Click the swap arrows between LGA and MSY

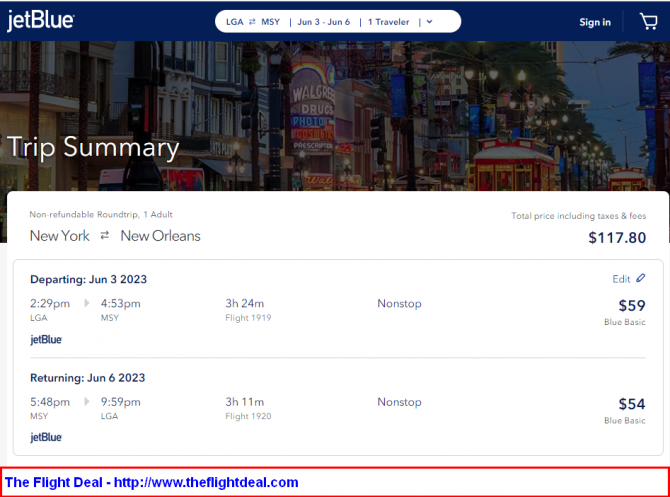pos(252,22)
